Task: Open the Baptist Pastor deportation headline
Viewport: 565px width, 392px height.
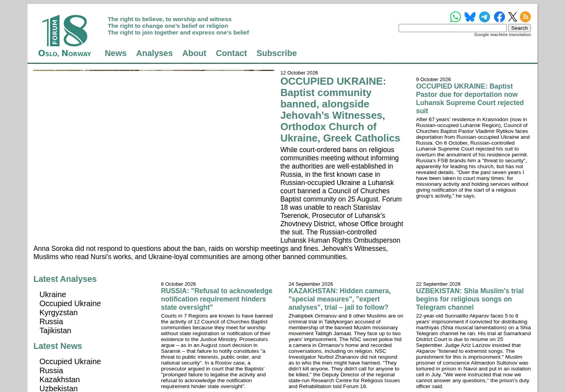Action: [470, 98]
